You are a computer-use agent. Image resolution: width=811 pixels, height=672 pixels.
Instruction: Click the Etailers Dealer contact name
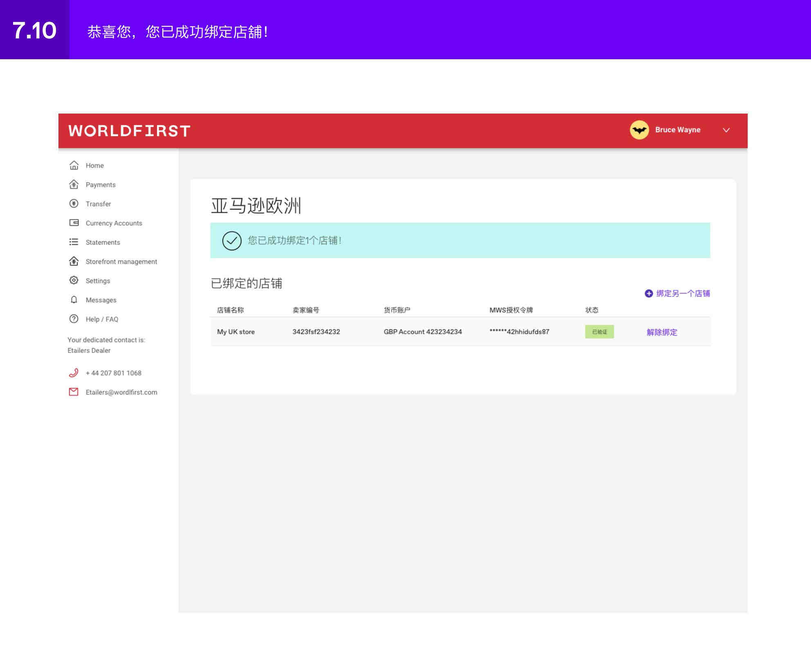(89, 351)
